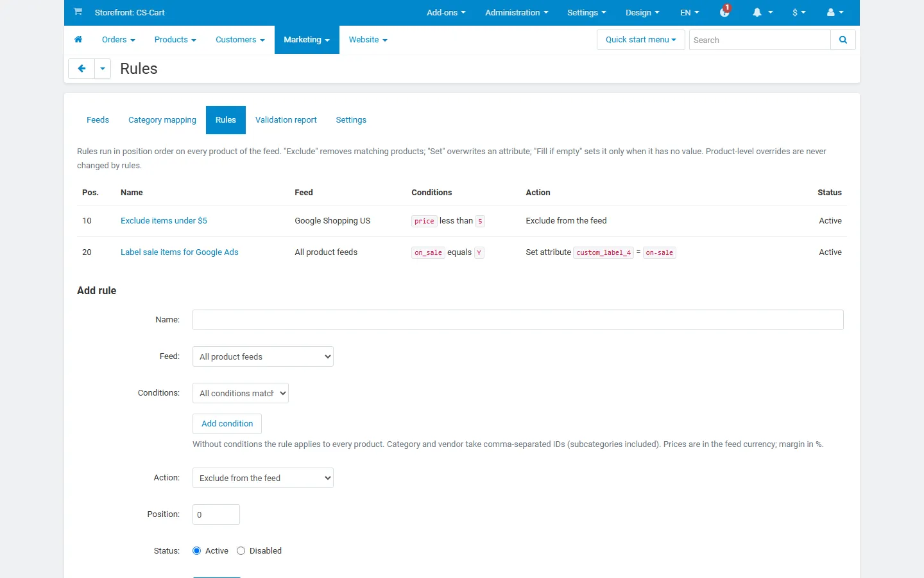Click the Position number field

[216, 514]
